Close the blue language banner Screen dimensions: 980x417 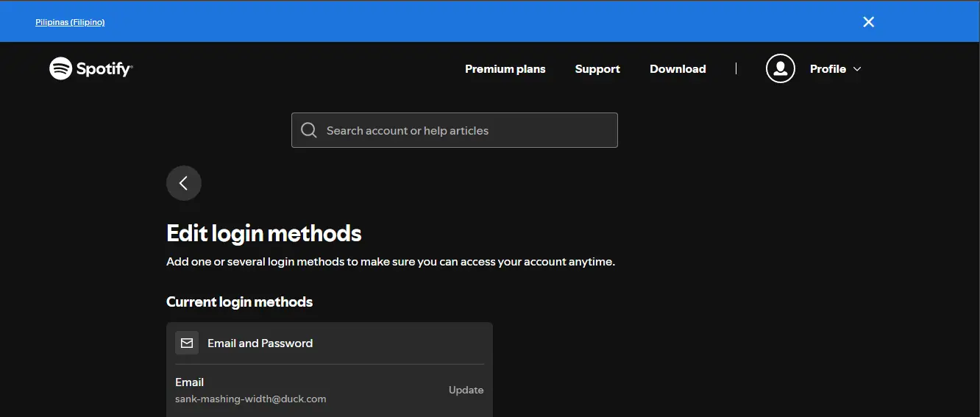point(869,22)
